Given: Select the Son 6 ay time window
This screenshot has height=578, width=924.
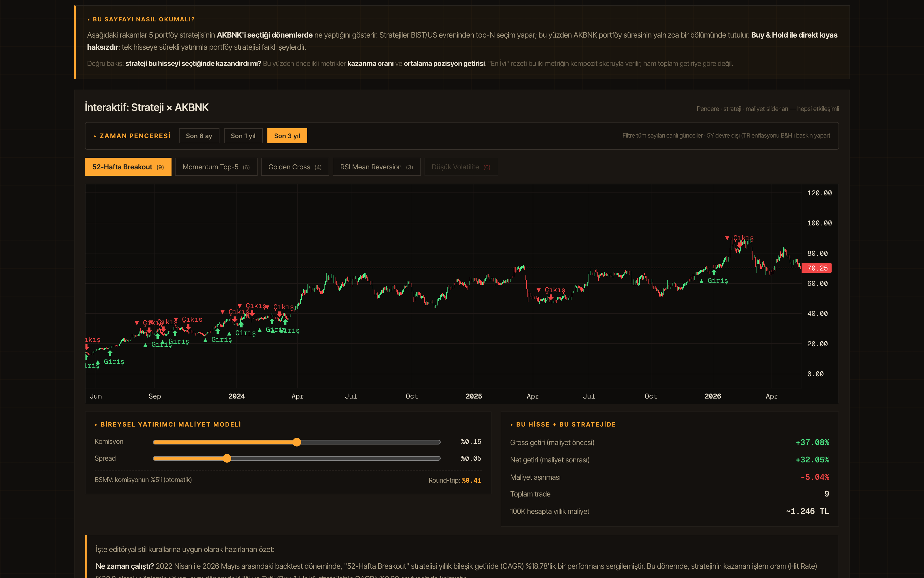Looking at the screenshot, I should tap(199, 136).
